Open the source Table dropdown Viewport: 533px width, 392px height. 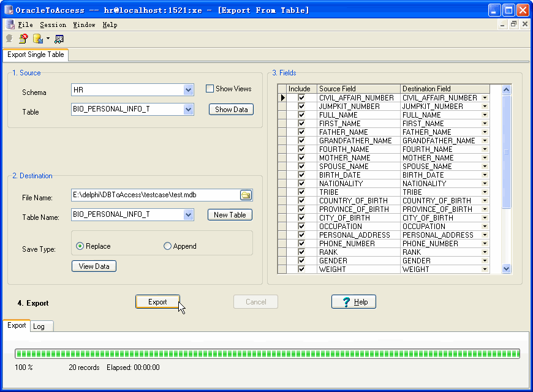coord(188,110)
